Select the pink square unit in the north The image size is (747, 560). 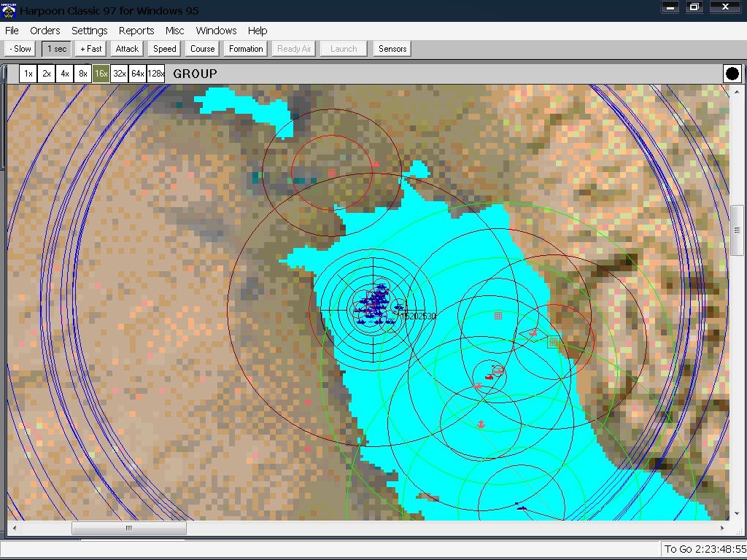tap(332, 174)
